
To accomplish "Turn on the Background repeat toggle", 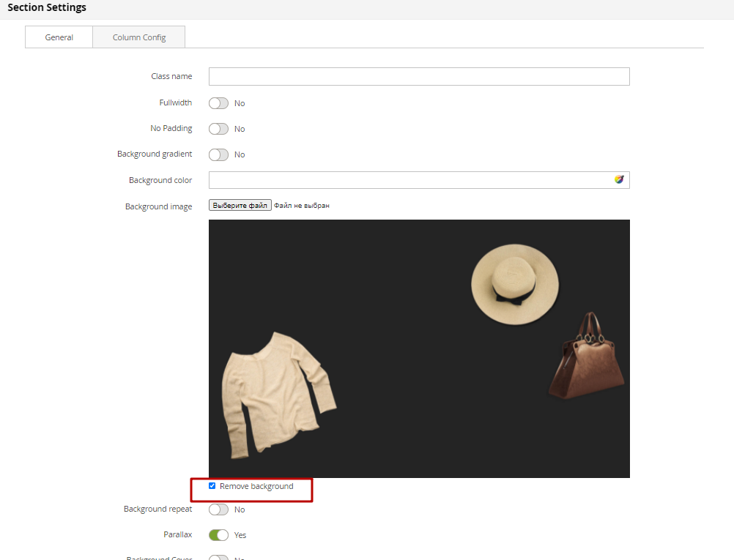I will tap(218, 509).
